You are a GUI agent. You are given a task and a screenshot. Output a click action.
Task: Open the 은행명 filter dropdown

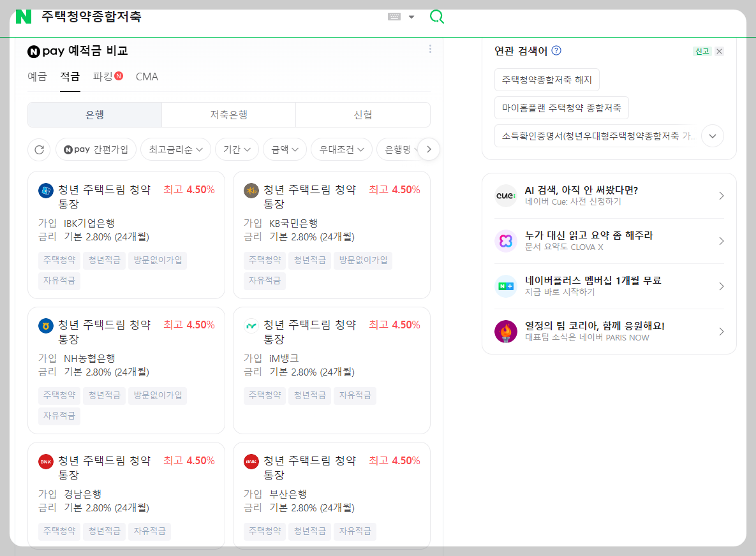[398, 149]
